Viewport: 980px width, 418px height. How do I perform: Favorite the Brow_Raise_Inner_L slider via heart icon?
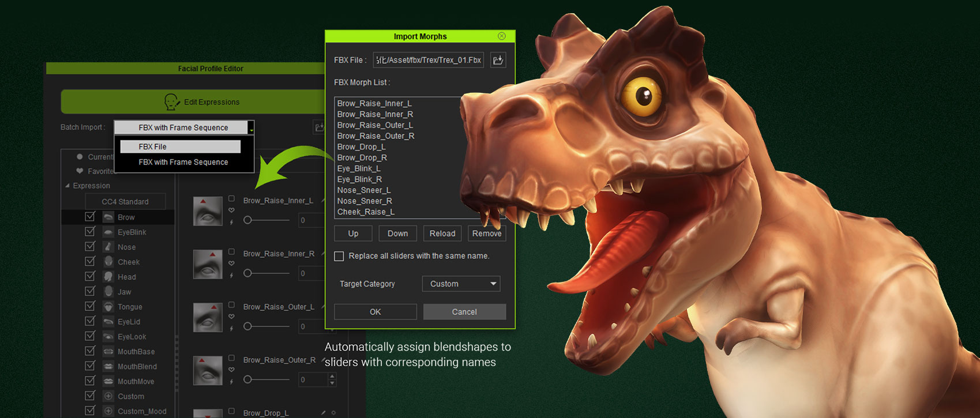[x=231, y=210]
